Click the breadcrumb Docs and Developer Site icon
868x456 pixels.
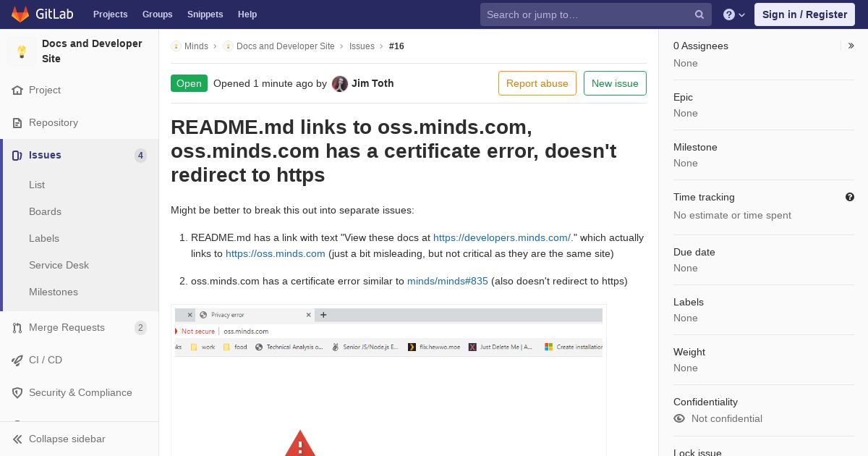(228, 46)
